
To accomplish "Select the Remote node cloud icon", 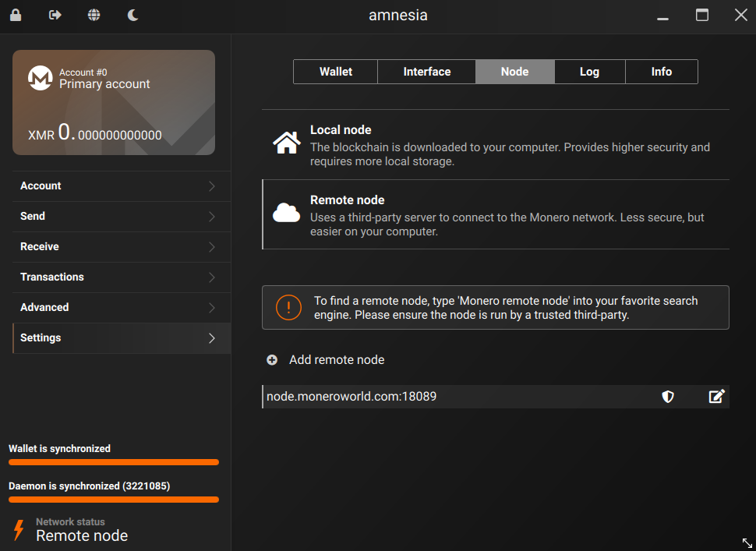I will point(286,213).
